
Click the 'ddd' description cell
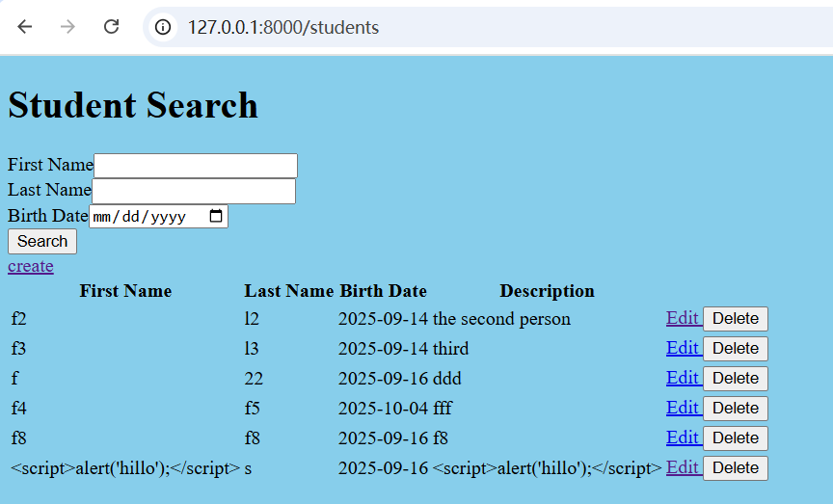coord(446,378)
